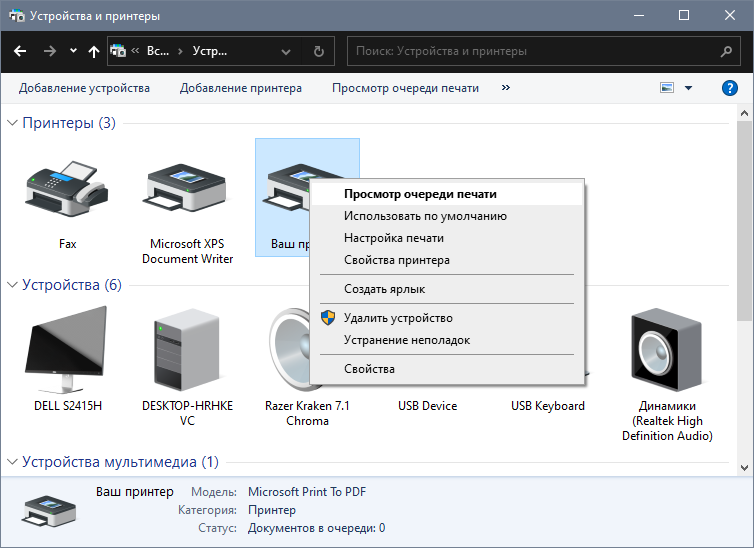Click the vertical scrollbar up arrow
This screenshot has height=548, width=754.
(744, 113)
